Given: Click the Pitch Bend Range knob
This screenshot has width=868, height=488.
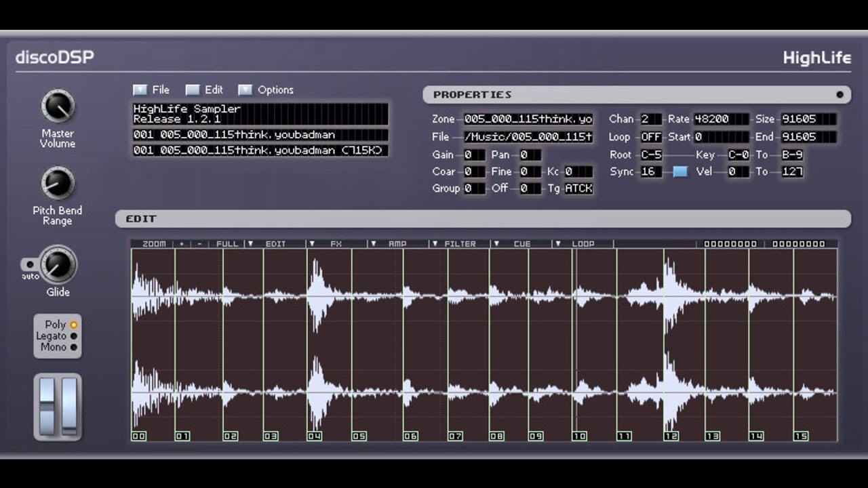Looking at the screenshot, I should point(58,184).
